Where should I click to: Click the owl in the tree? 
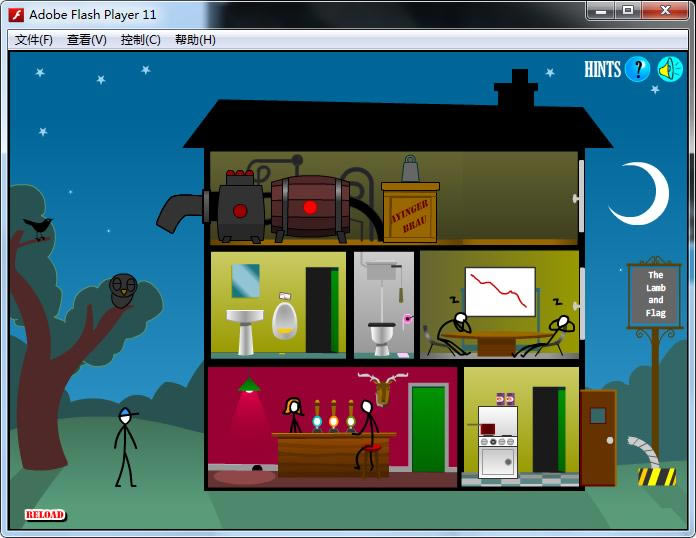click(122, 291)
